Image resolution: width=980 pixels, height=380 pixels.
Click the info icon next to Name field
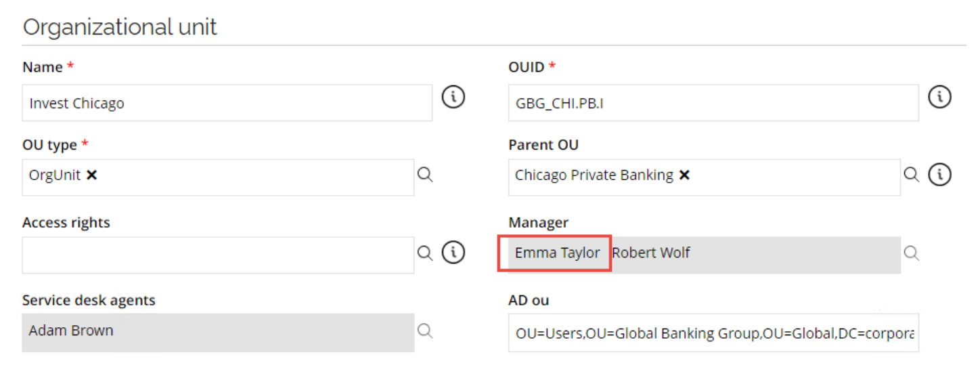453,97
